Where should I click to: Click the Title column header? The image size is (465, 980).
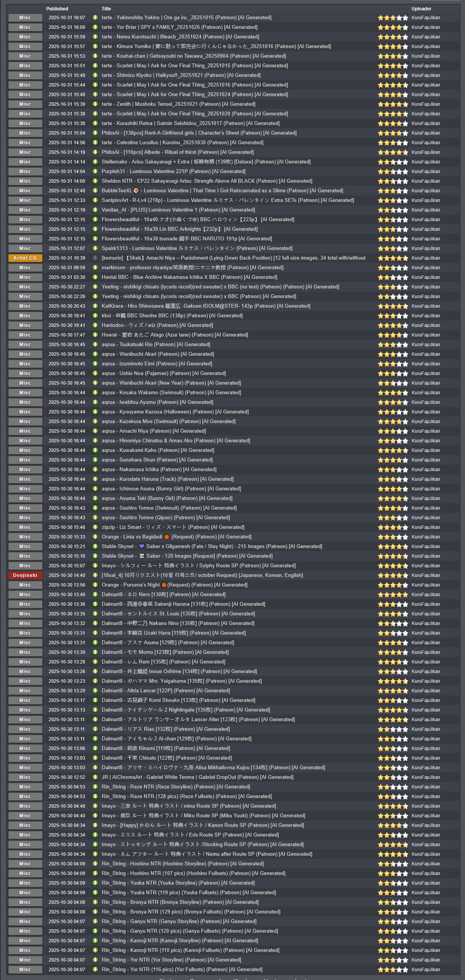click(106, 9)
